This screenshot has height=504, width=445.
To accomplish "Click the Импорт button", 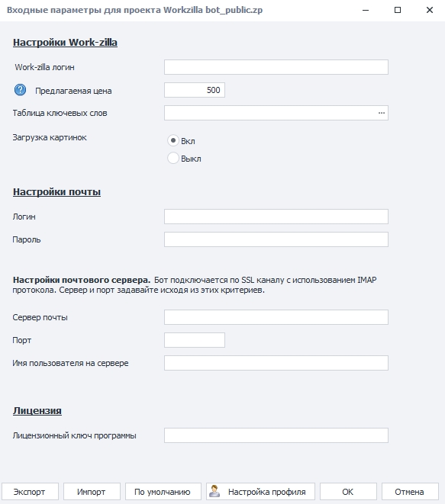I will pos(92,492).
